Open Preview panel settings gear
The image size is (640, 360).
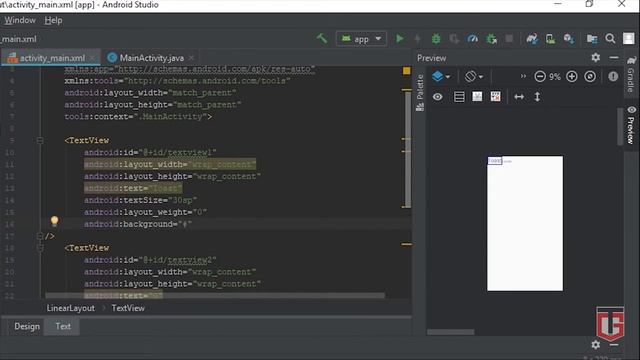click(596, 58)
